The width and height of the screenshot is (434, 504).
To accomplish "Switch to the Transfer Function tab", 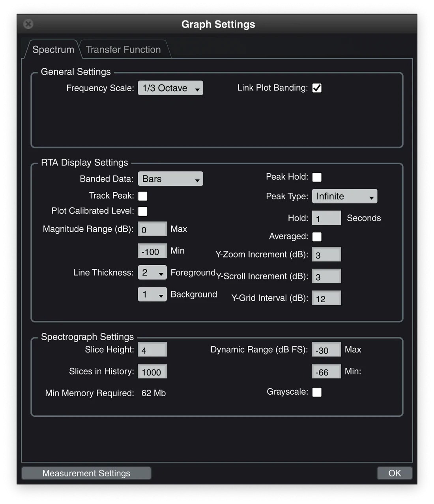I will pos(123,50).
